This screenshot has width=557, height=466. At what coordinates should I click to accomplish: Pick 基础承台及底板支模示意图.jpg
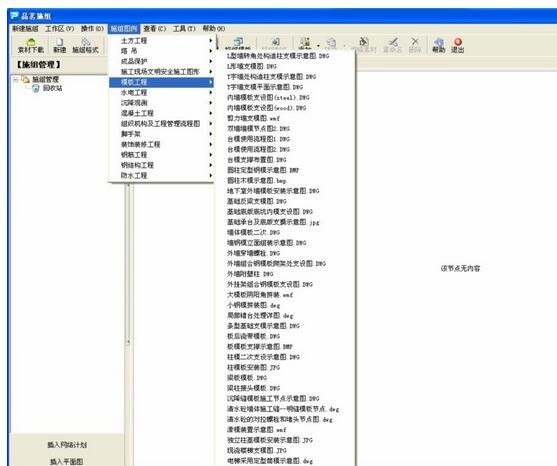click(x=273, y=222)
